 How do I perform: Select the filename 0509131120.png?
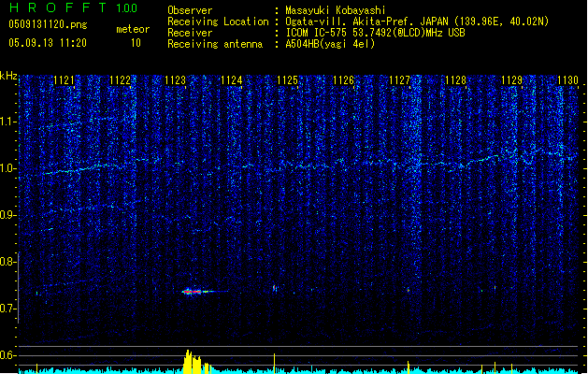48,25
